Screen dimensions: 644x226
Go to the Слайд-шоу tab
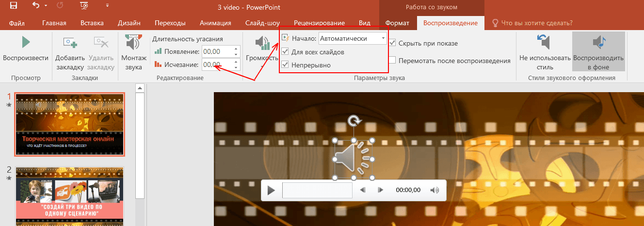click(x=262, y=23)
